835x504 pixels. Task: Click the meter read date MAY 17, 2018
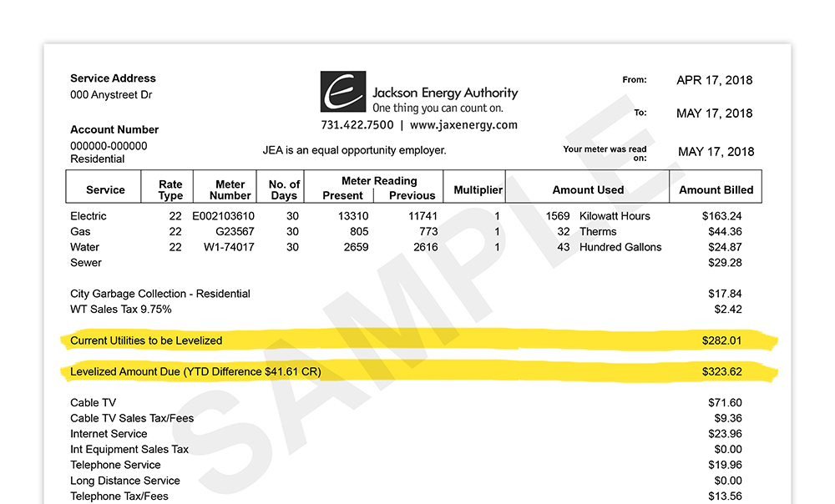(716, 152)
